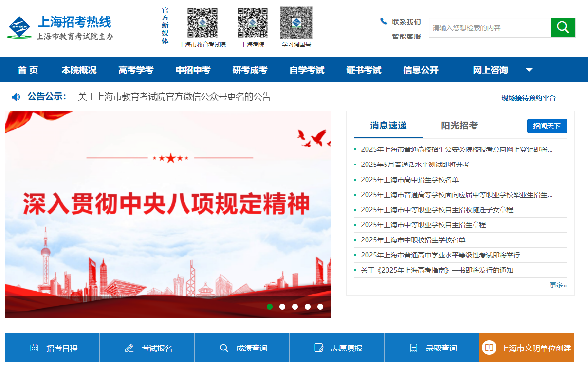Click the speaker icon before 公告公示
This screenshot has width=588, height=367.
[x=16, y=97]
